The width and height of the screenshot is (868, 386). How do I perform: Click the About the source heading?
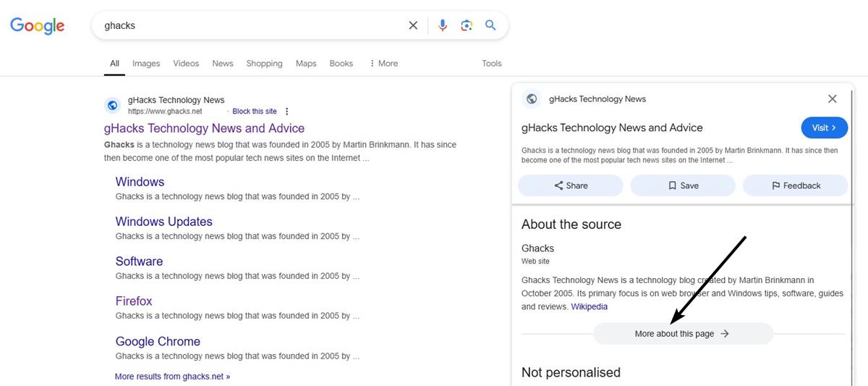coord(571,225)
